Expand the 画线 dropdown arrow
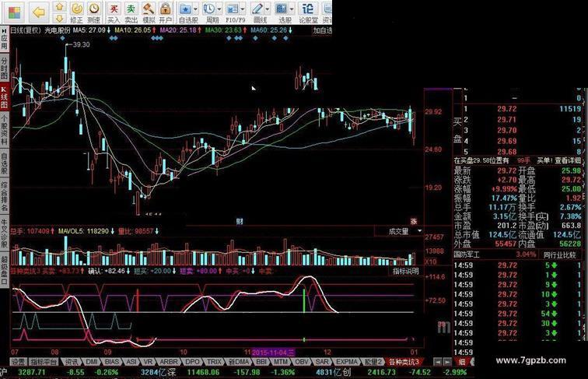The width and height of the screenshot is (588, 379). coord(268,9)
